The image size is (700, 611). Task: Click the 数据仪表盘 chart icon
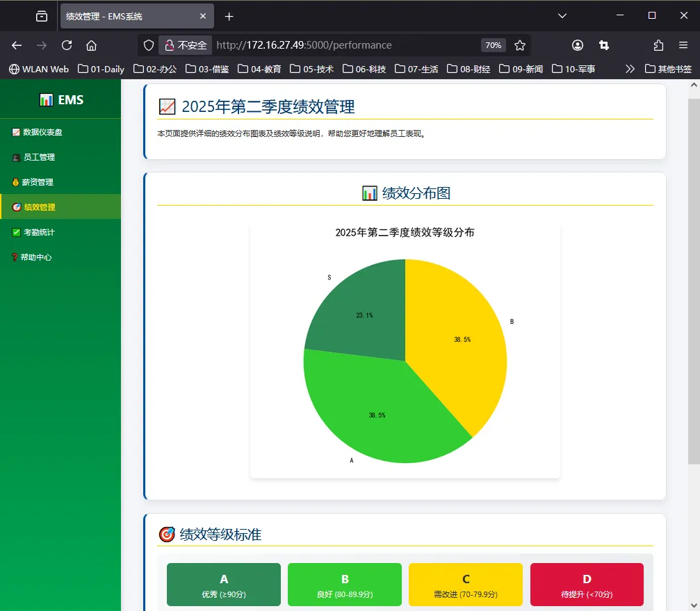point(16,132)
